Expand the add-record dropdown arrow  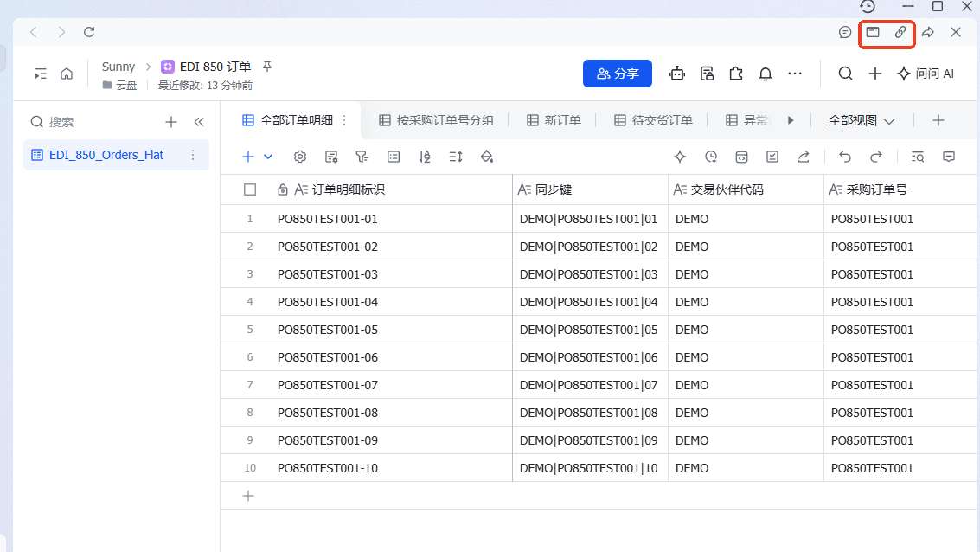[268, 157]
